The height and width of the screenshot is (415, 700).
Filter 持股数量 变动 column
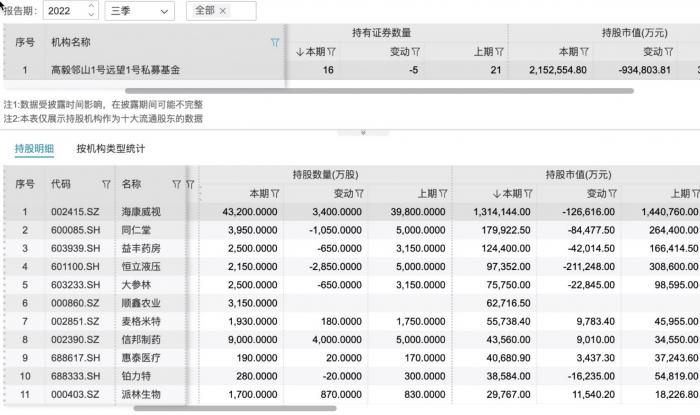tap(359, 194)
